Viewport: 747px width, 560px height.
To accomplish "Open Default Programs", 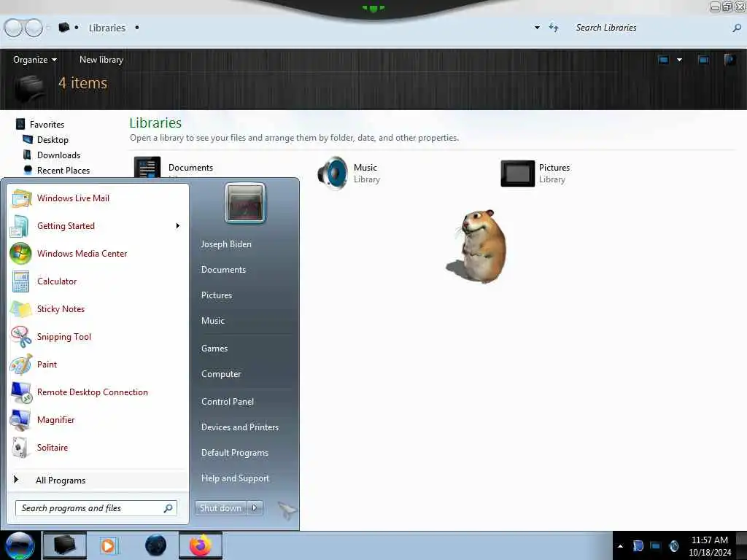I will coord(235,453).
